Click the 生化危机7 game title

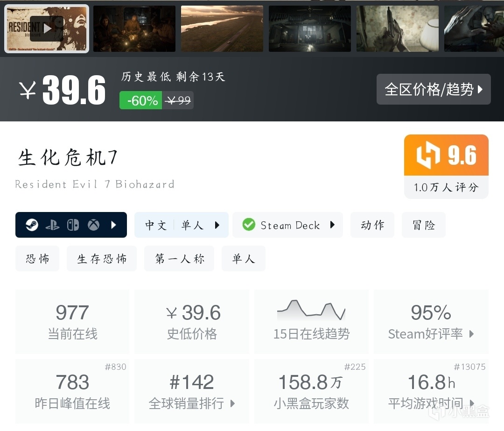[68, 158]
